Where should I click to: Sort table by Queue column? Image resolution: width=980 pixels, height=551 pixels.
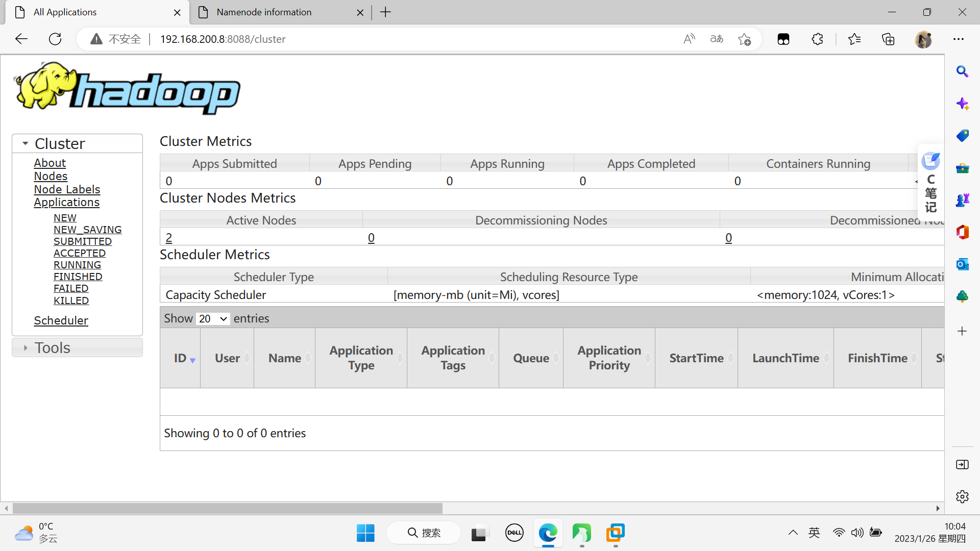pyautogui.click(x=531, y=358)
